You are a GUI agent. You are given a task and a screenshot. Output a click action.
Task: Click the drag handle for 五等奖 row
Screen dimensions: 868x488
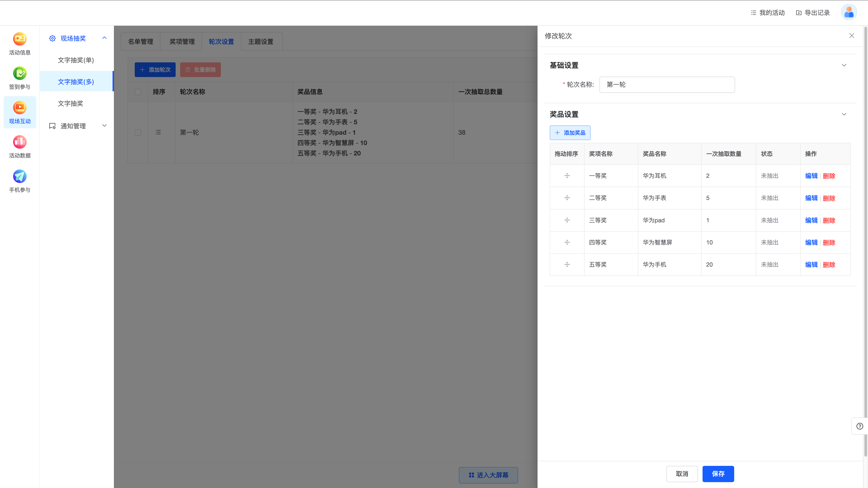pyautogui.click(x=567, y=265)
